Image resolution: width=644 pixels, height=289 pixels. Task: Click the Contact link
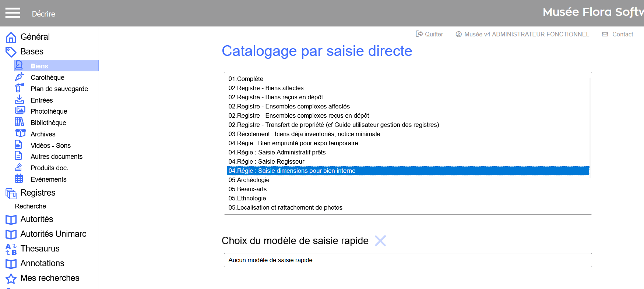pos(623,34)
